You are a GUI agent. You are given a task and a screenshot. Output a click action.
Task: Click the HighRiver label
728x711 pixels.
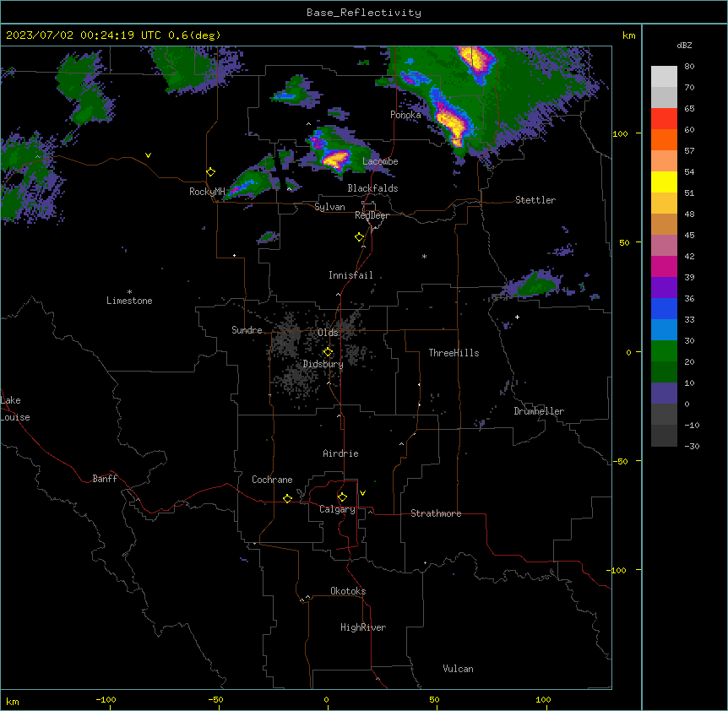(x=363, y=627)
